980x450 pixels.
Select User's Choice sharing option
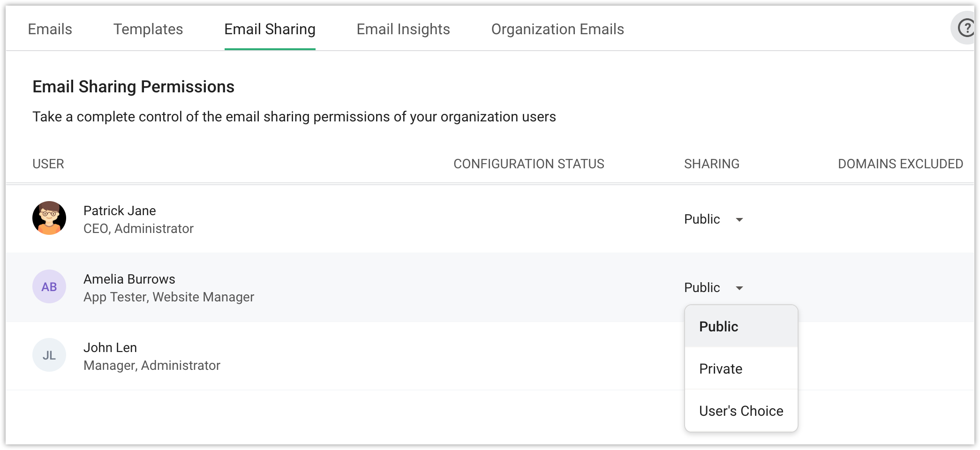pyautogui.click(x=741, y=411)
